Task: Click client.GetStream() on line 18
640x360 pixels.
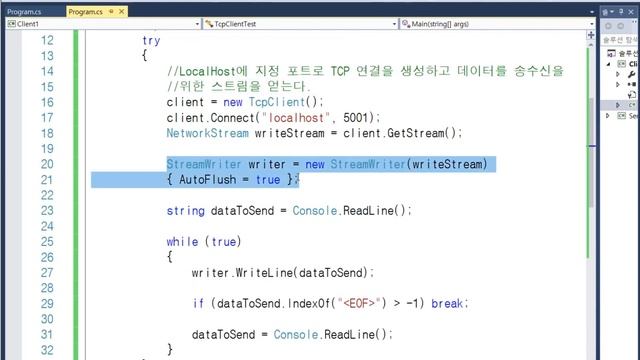Action: (400, 133)
